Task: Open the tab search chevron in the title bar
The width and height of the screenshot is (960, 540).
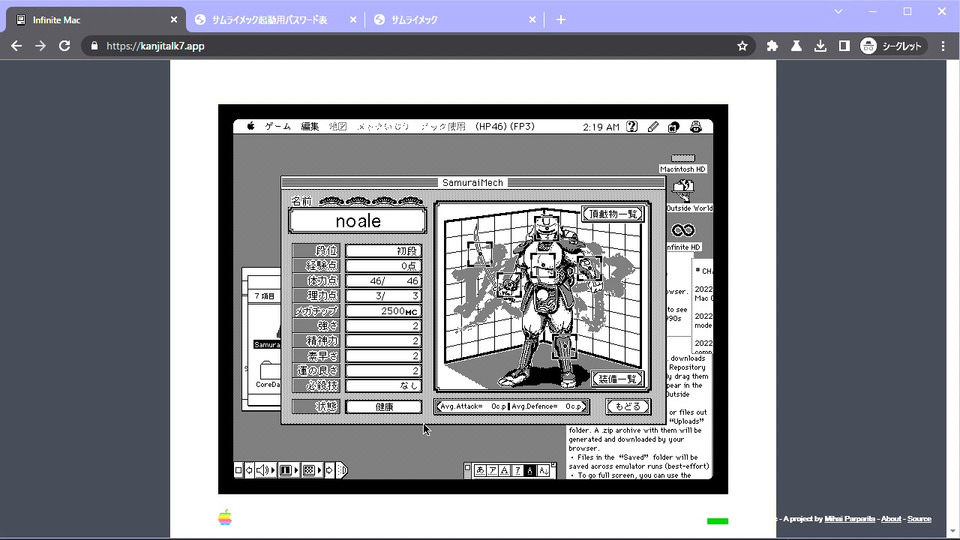Action: (838, 12)
